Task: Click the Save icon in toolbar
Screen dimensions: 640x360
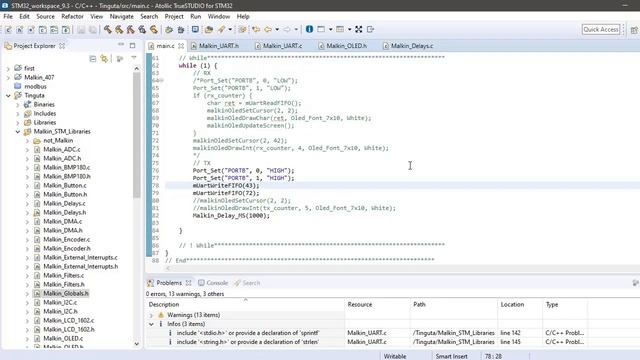Action: (81, 29)
